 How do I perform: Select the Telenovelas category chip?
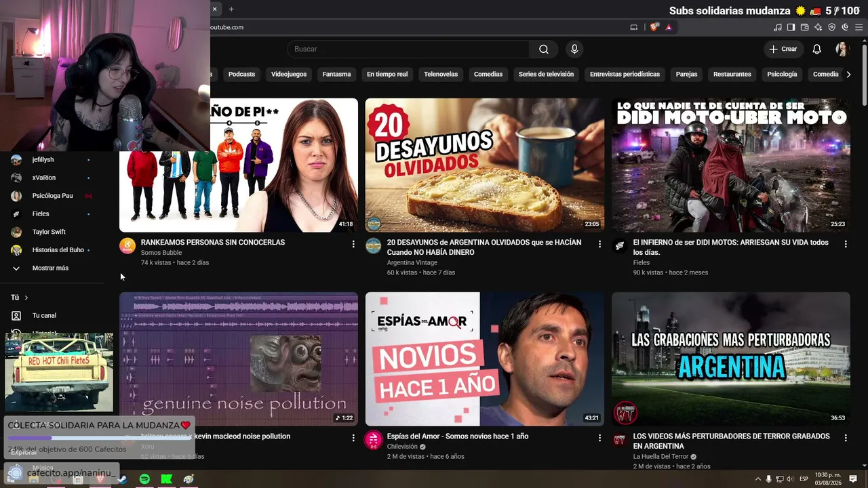coord(441,74)
